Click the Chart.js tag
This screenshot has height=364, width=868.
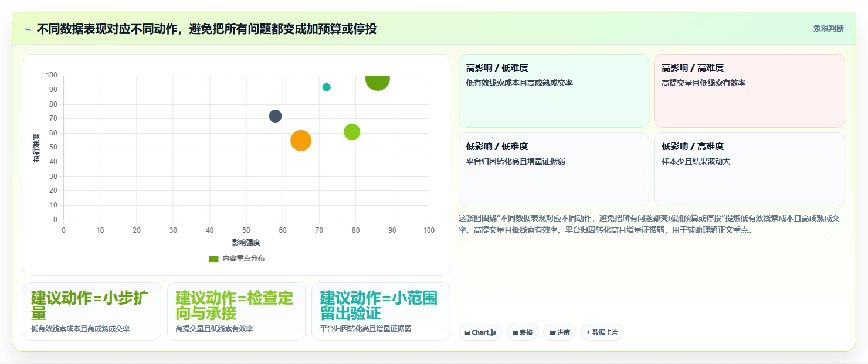[x=480, y=332]
